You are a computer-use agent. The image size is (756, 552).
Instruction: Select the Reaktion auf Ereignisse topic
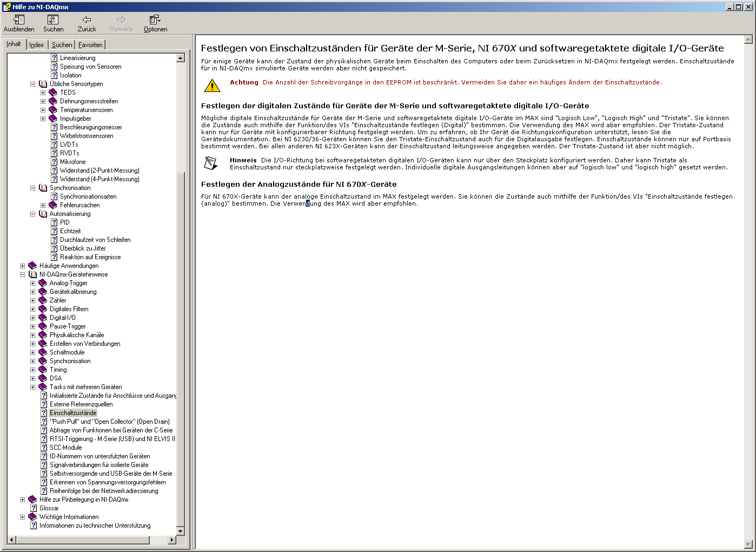[x=90, y=257]
